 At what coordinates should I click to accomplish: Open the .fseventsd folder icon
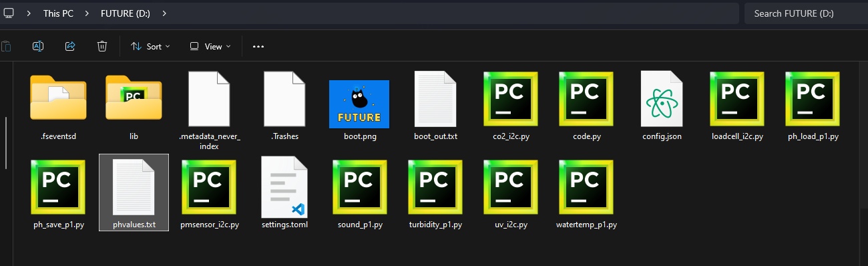click(58, 98)
